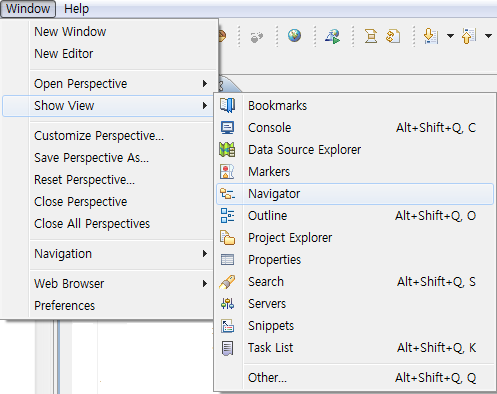The image size is (497, 394).
Task: Click the Project Explorer folder icon
Action: [x=227, y=238]
